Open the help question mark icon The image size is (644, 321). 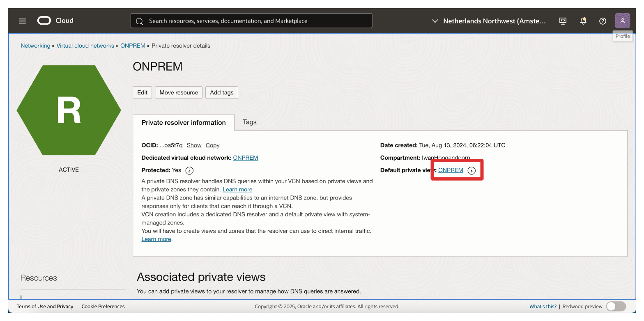603,21
